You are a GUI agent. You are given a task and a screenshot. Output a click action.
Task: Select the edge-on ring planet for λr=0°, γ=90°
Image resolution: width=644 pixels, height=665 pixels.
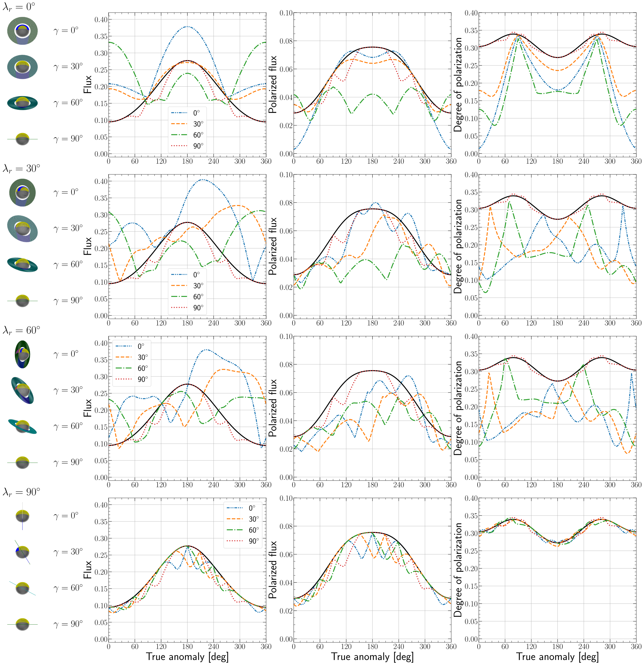coord(22,139)
